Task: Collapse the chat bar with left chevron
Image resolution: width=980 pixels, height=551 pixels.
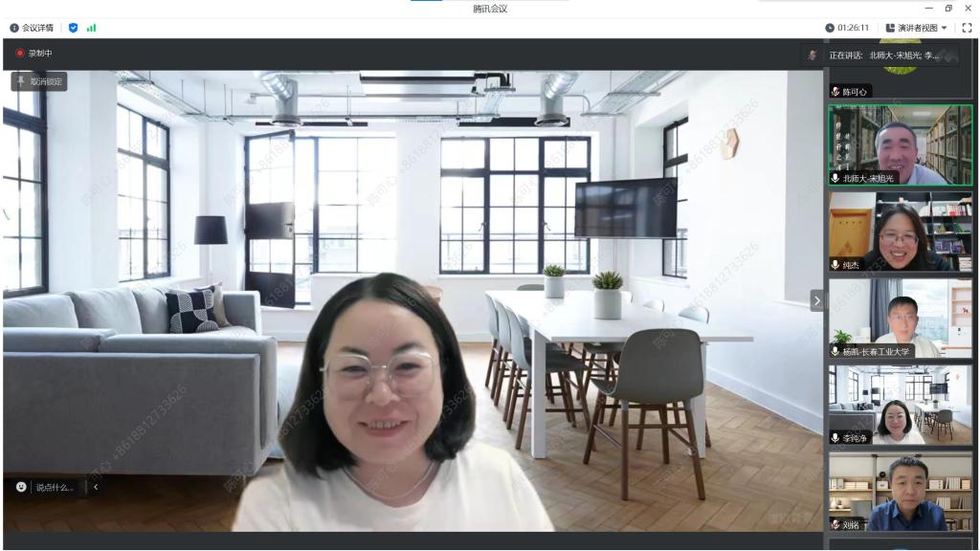Action: pyautogui.click(x=96, y=487)
